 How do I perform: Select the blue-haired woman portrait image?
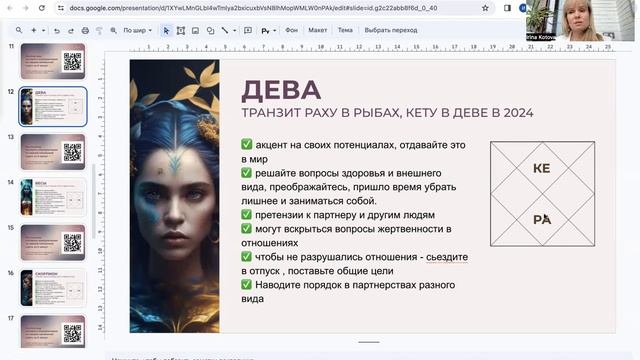[175, 196]
